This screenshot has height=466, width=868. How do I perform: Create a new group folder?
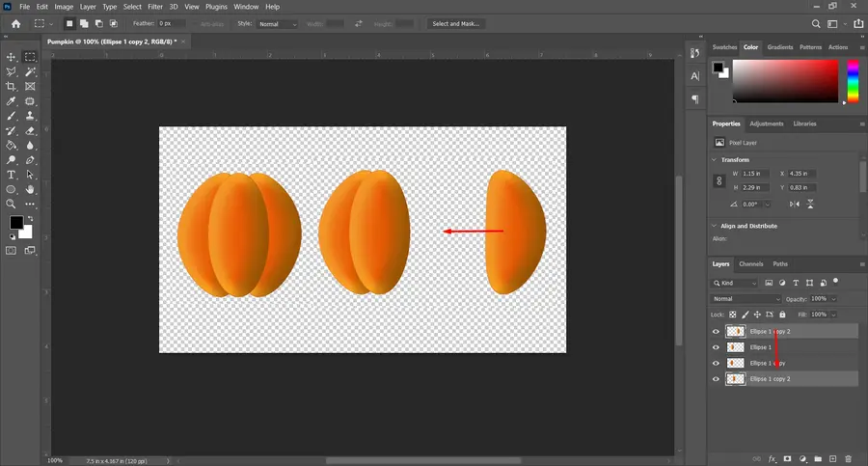(818, 459)
